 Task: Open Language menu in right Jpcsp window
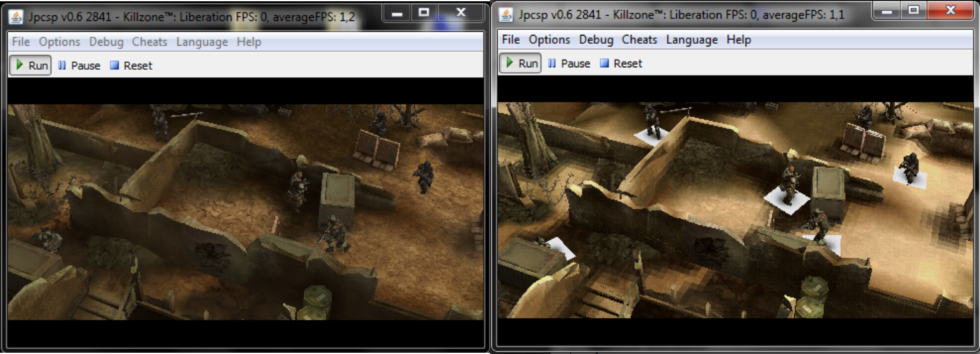(x=692, y=39)
